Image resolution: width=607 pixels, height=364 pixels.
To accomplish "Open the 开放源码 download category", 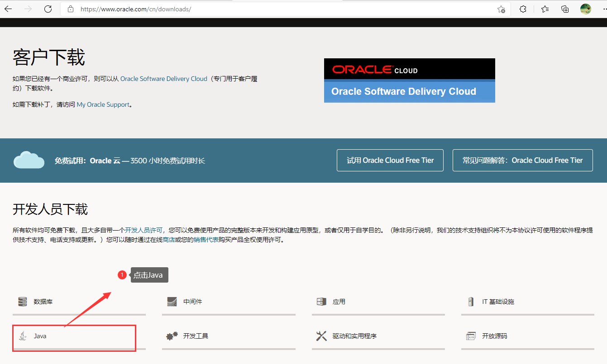I will click(528, 336).
